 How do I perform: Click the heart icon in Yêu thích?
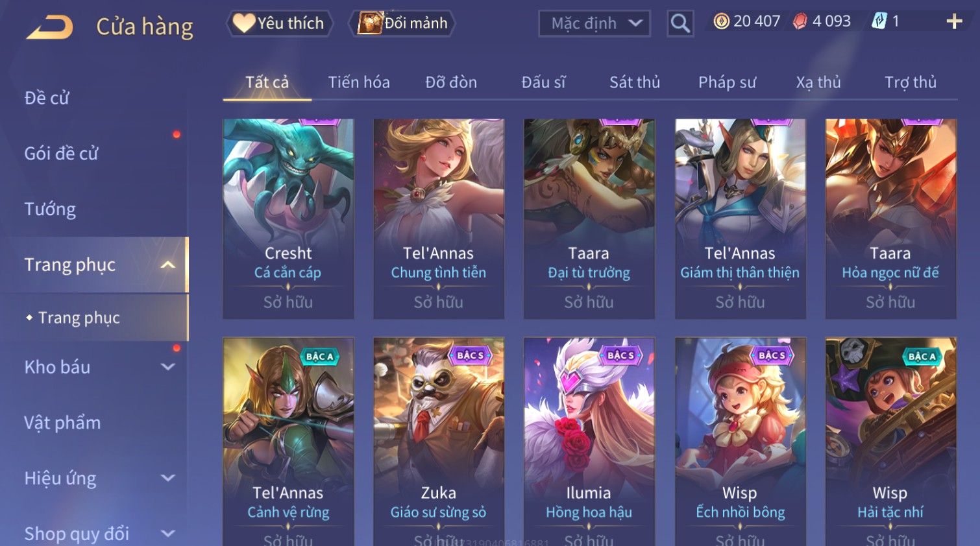tap(244, 23)
